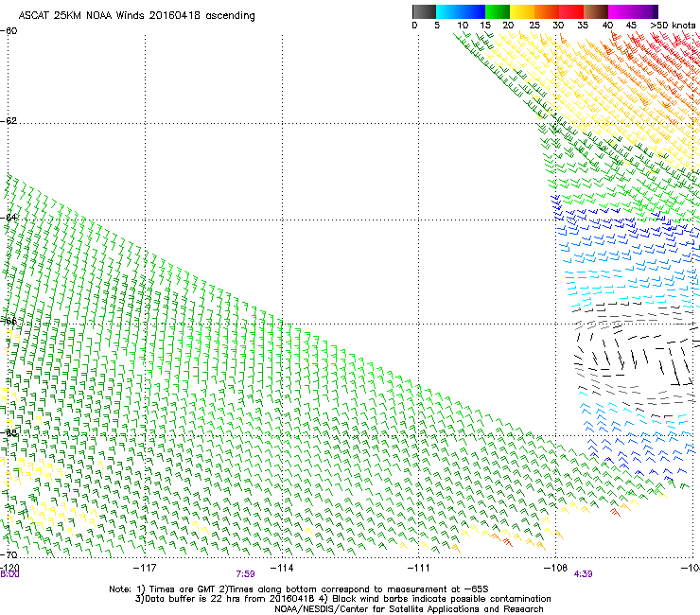Click the -70 latitude axis label
Screen dimensions: 700x615
click(9, 555)
